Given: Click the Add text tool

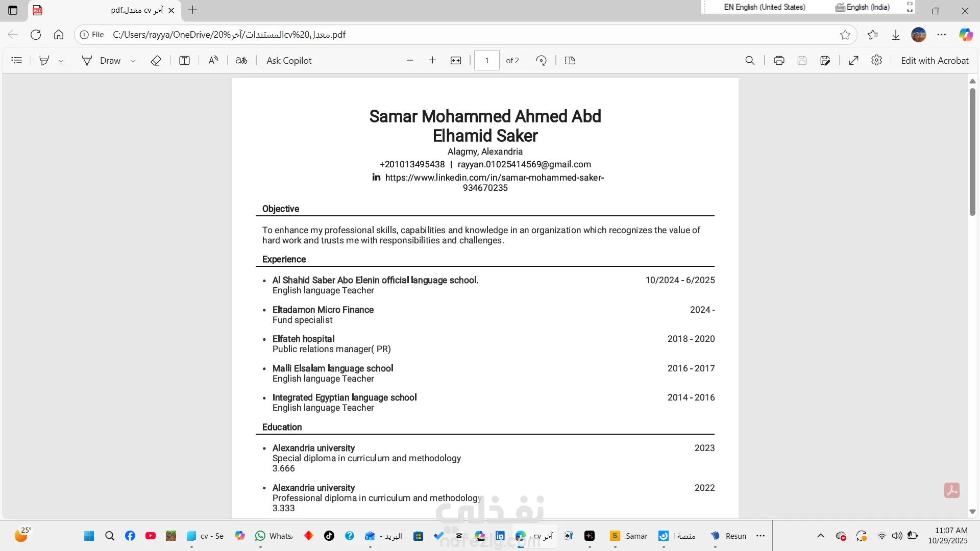Looking at the screenshot, I should [184, 60].
